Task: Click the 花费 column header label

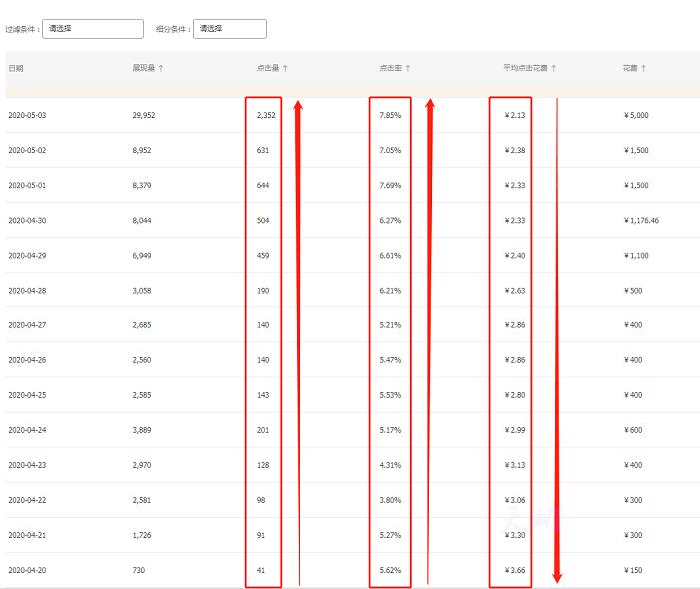Action: (x=630, y=68)
